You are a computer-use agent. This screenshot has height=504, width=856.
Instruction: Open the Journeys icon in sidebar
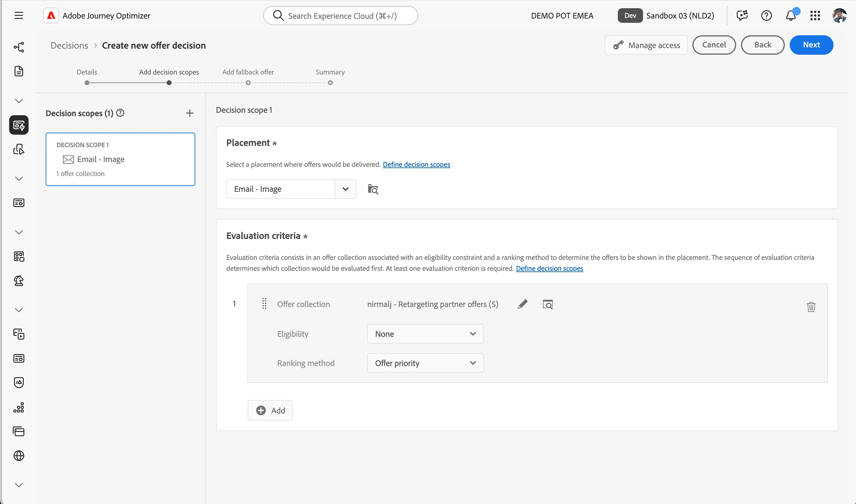pos(19,47)
